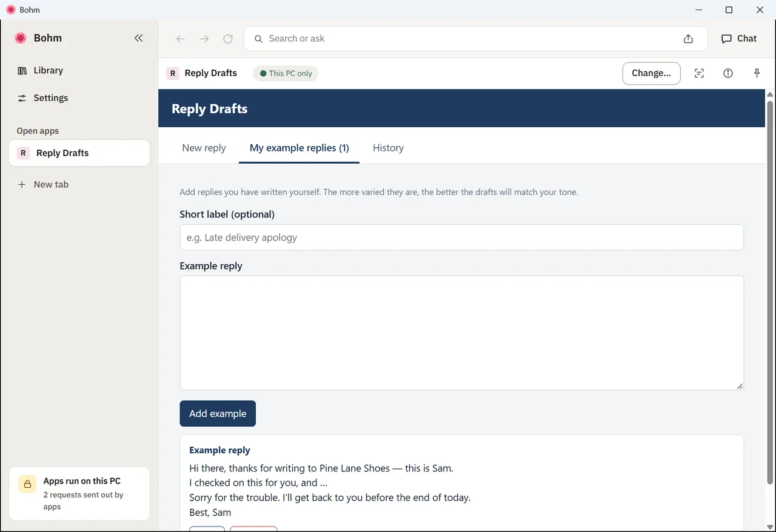Select Reply Drafts under Open apps
The height and width of the screenshot is (532, 776).
click(x=79, y=153)
